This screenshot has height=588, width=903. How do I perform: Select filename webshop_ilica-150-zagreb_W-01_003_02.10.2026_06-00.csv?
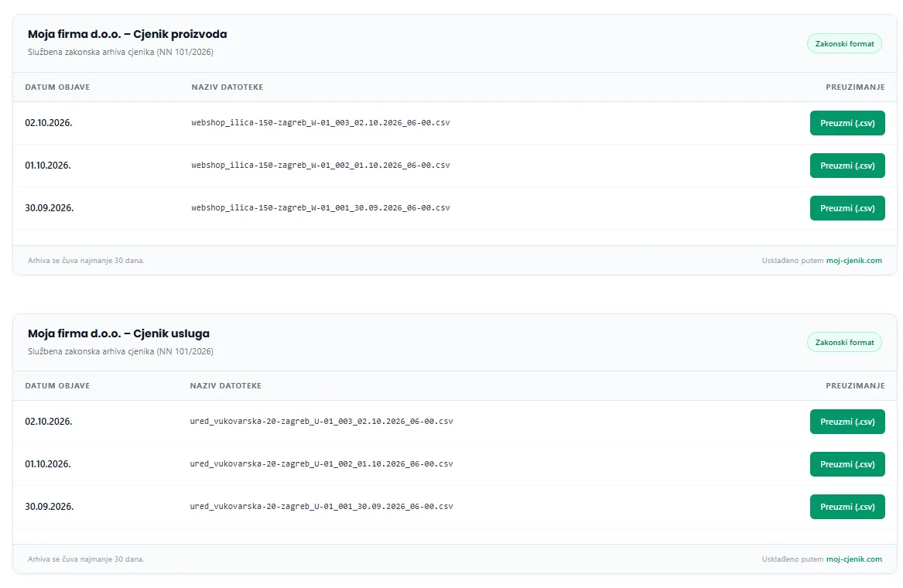[321, 123]
